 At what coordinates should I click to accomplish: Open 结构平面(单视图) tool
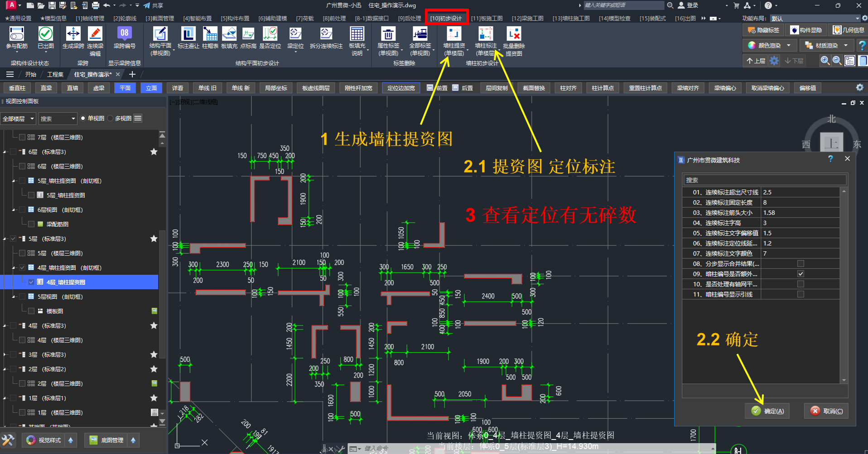[160, 34]
